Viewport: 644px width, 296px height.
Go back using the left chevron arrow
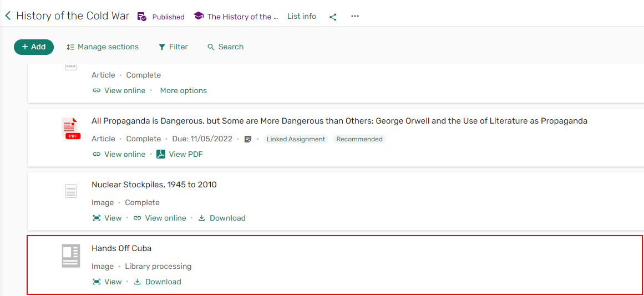click(8, 16)
